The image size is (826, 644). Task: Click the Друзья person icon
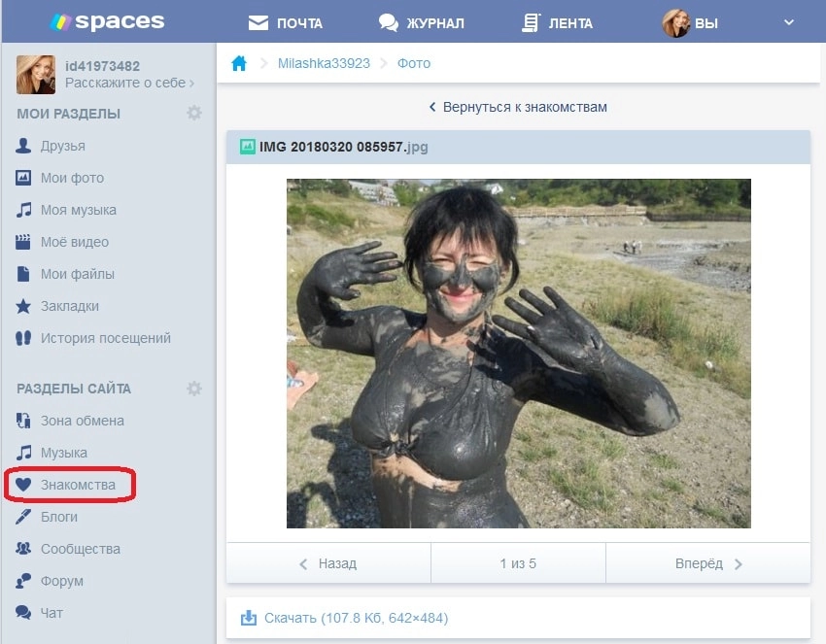coord(21,146)
